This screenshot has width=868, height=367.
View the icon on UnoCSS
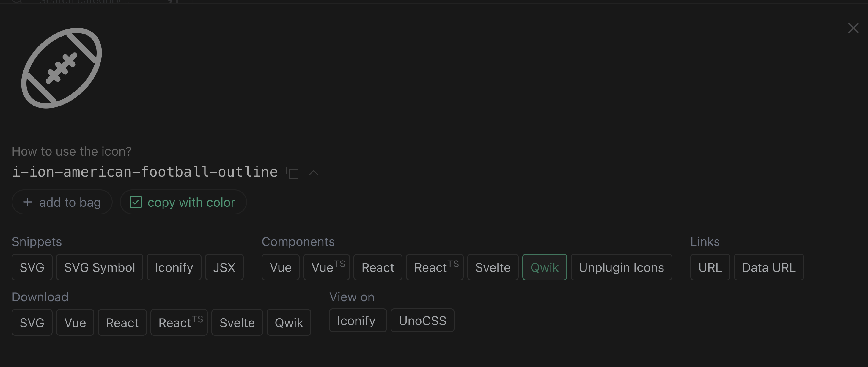422,321
